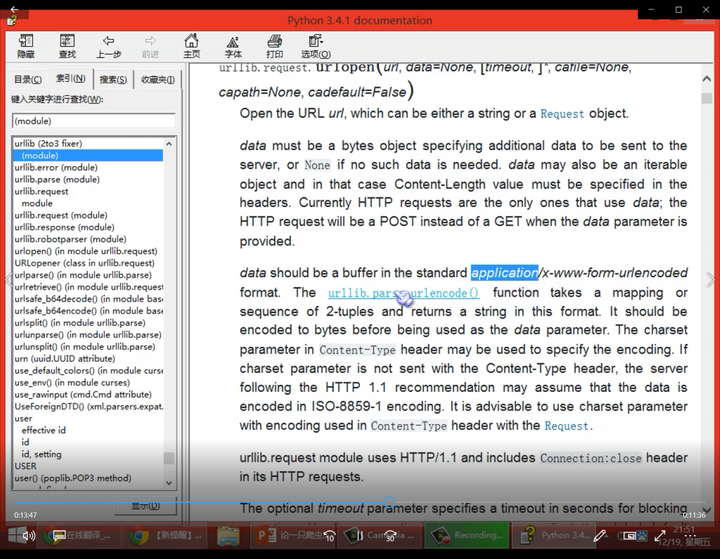This screenshot has height=559, width=720.
Task: Select 'urlunparse() (in module urllib.parse)' entry
Action: pos(88,334)
